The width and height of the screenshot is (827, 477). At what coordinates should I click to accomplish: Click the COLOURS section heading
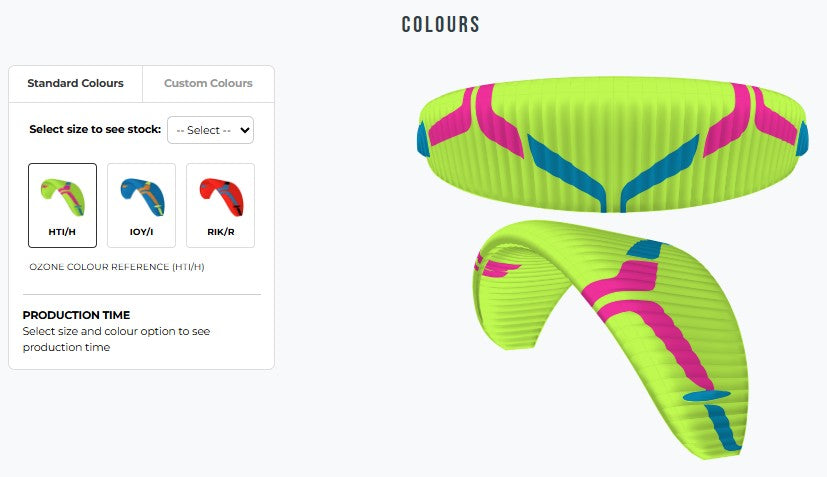pos(440,25)
